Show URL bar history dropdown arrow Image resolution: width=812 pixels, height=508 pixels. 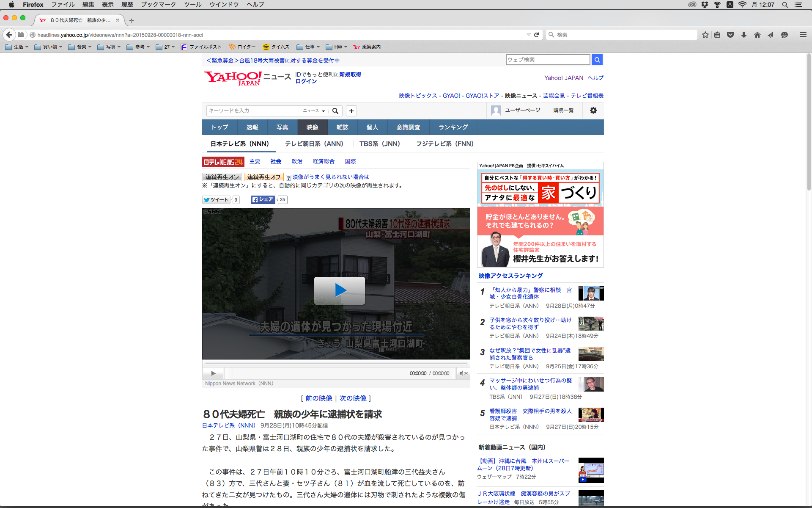[528, 35]
